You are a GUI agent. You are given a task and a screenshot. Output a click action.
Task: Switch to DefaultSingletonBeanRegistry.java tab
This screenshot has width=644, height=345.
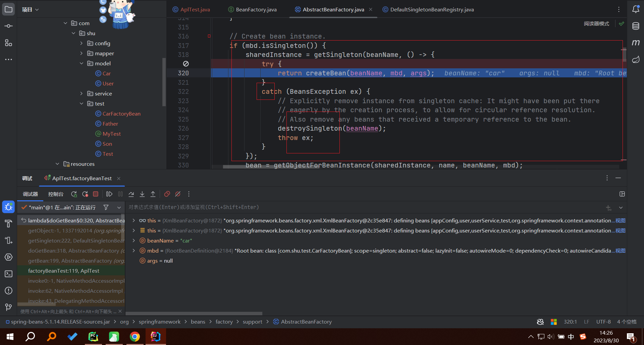click(x=428, y=9)
